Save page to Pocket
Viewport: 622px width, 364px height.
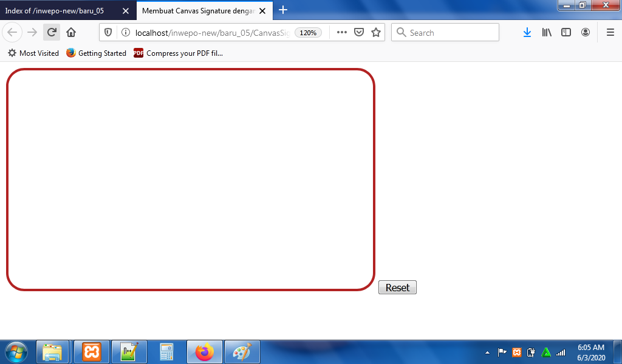(359, 33)
